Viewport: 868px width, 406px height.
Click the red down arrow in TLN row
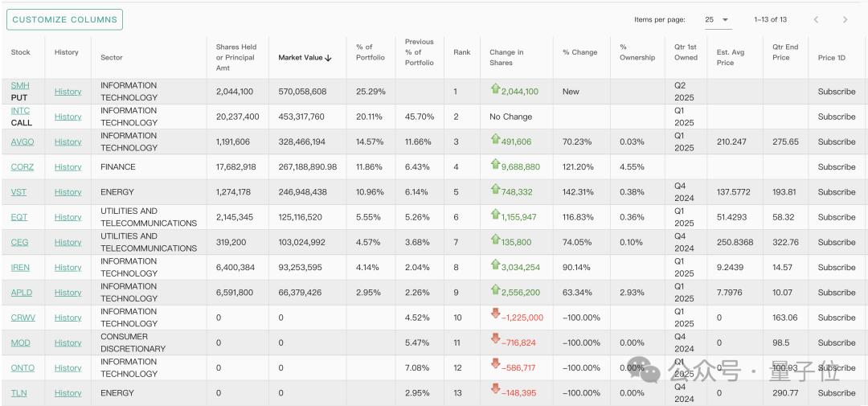point(495,389)
